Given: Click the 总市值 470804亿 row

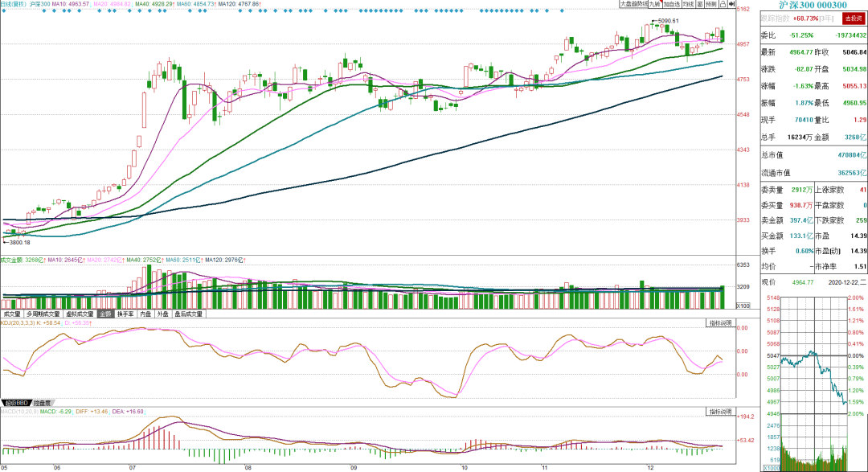Looking at the screenshot, I should coord(813,155).
